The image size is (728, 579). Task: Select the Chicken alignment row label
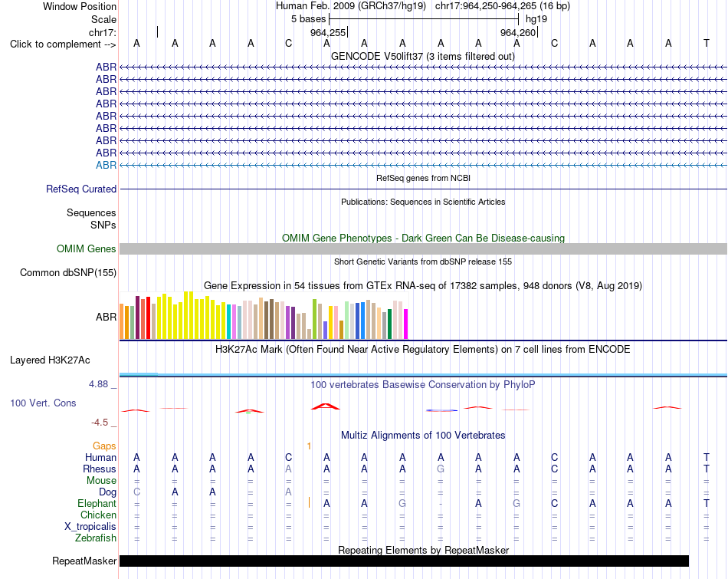(x=98, y=515)
